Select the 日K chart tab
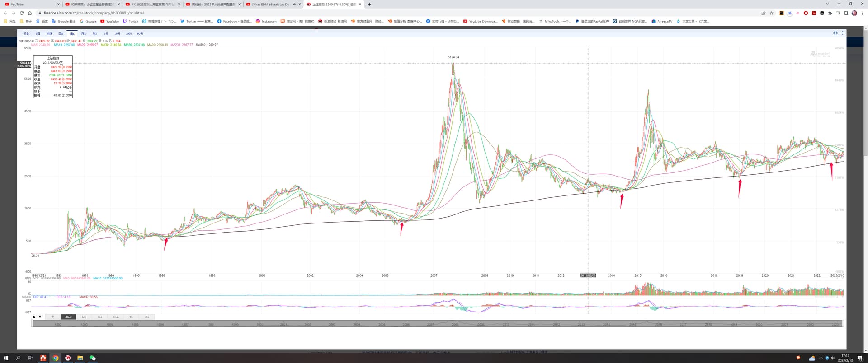Image resolution: width=868 pixels, height=363 pixels. (61, 33)
